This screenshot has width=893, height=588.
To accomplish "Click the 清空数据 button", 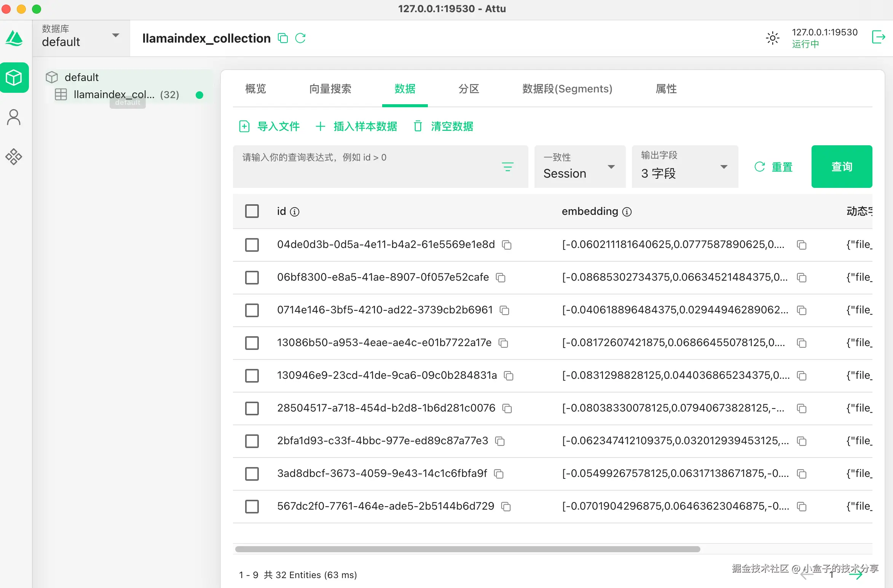I will click(444, 126).
